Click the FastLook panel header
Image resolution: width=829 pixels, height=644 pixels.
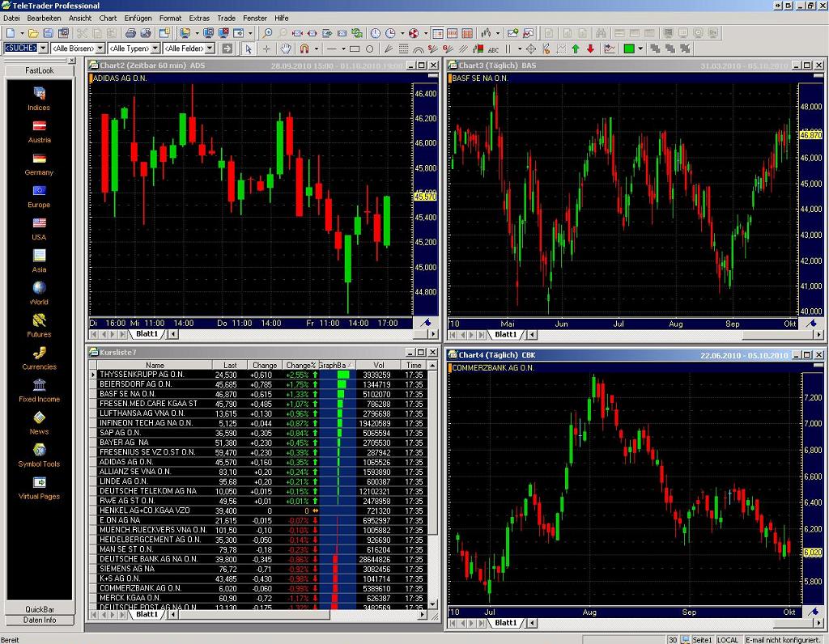pyautogui.click(x=39, y=70)
